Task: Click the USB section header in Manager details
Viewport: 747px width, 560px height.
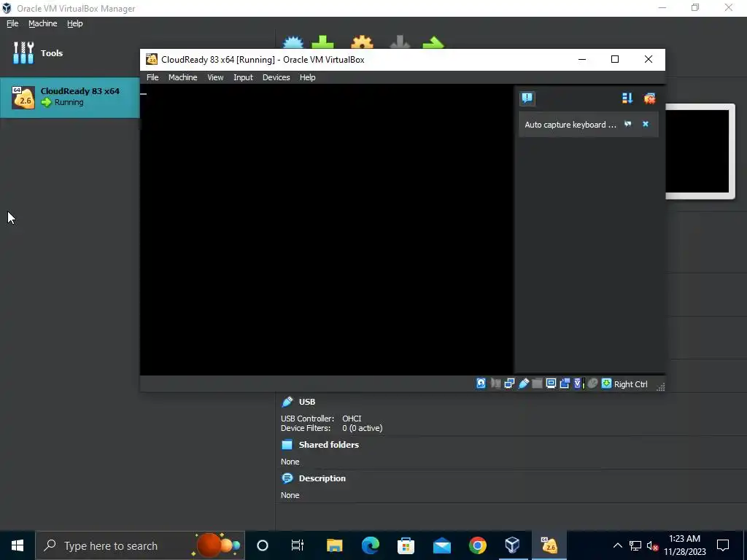Action: pyautogui.click(x=307, y=402)
